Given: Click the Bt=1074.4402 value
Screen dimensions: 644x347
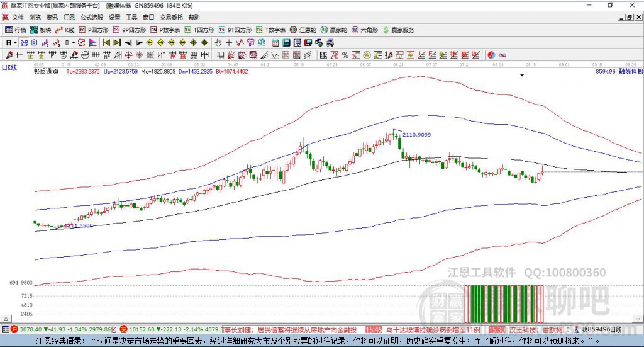Looking at the screenshot, I should click(231, 71).
